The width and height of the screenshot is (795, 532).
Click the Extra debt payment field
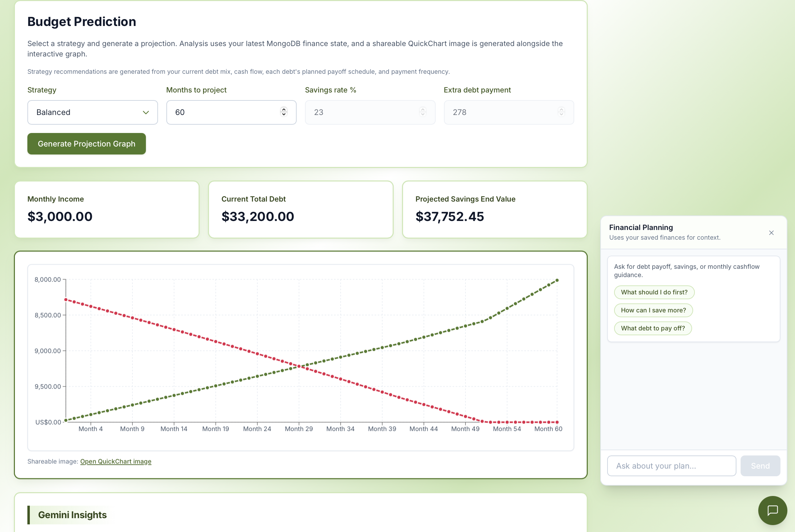[x=508, y=112]
